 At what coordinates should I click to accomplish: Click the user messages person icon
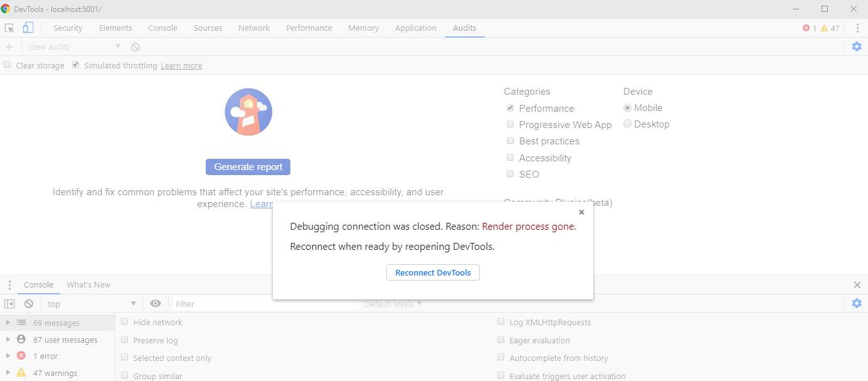coord(21,339)
